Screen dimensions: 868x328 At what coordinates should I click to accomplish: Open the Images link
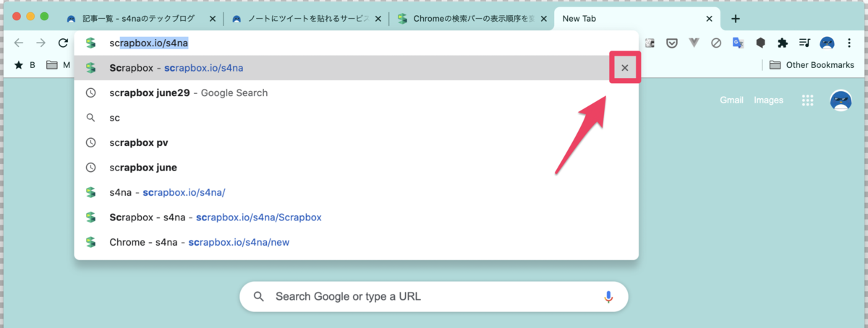pyautogui.click(x=768, y=100)
